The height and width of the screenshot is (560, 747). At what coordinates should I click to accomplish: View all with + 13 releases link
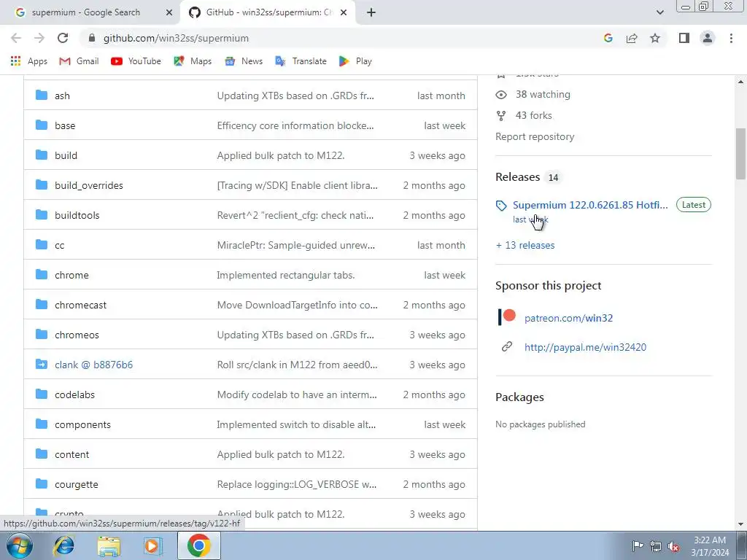tap(525, 245)
